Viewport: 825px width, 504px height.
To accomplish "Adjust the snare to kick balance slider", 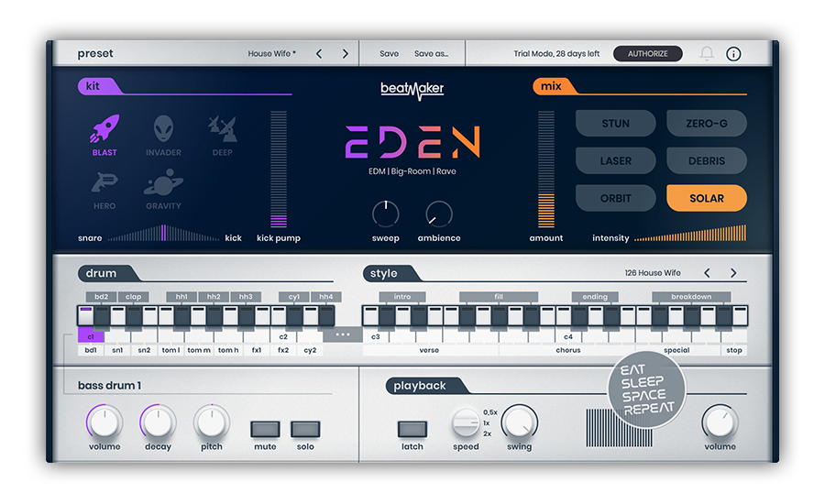I will (164, 233).
